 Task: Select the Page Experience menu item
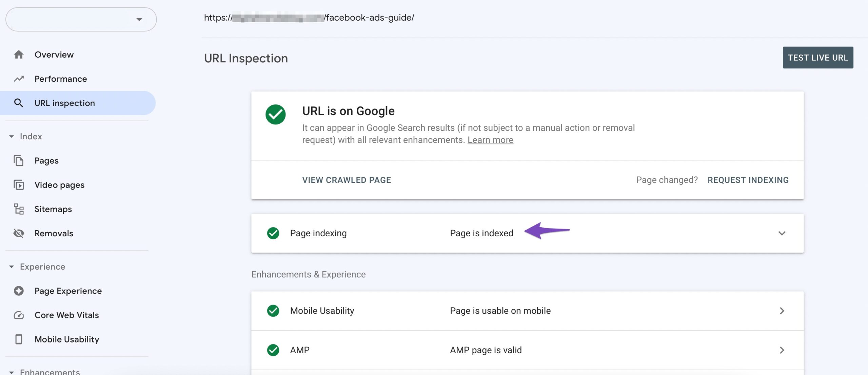coord(68,291)
